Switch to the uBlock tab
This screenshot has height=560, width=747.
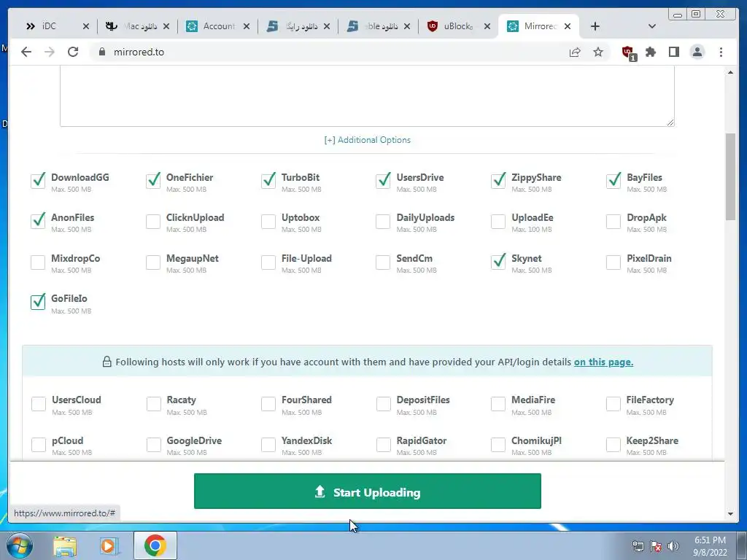coord(458,26)
